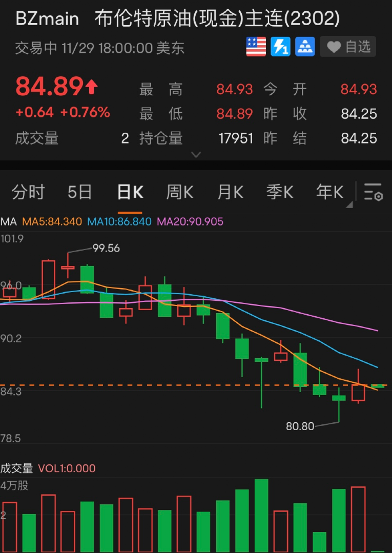The image size is (392, 553).
Task: Tap the 交易中 11/29 18:00:00 status line
Action: coord(100,48)
